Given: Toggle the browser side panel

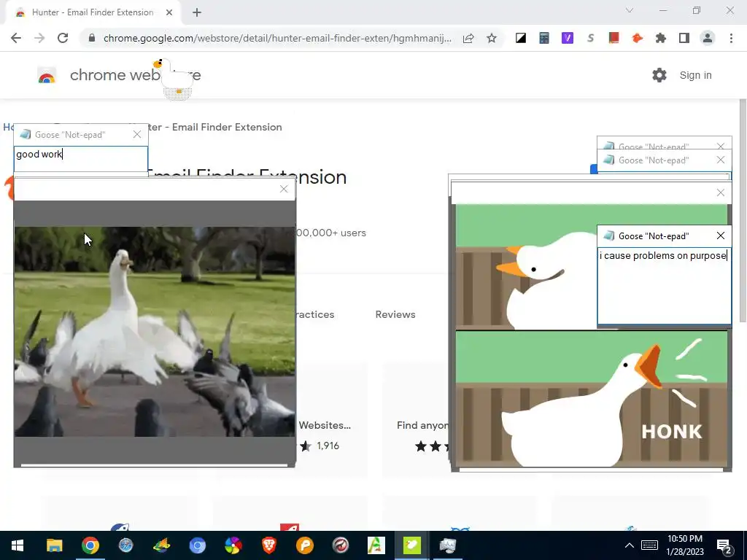Looking at the screenshot, I should pyautogui.click(x=684, y=38).
